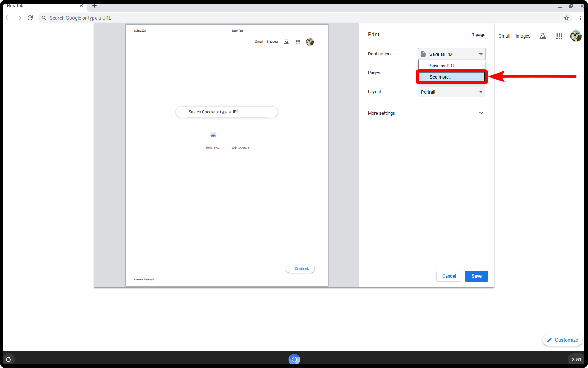Click the browser forward arrow
Viewport: 588px width, 368px height.
[19, 18]
